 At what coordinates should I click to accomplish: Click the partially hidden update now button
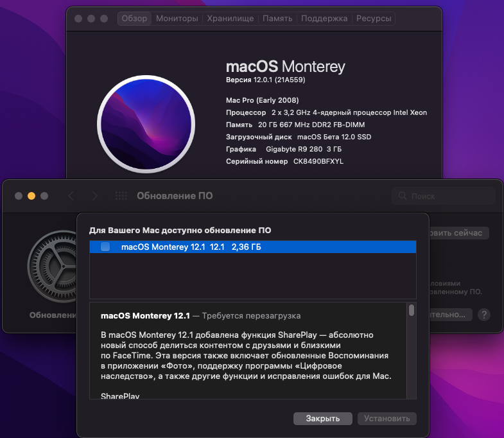459,233
